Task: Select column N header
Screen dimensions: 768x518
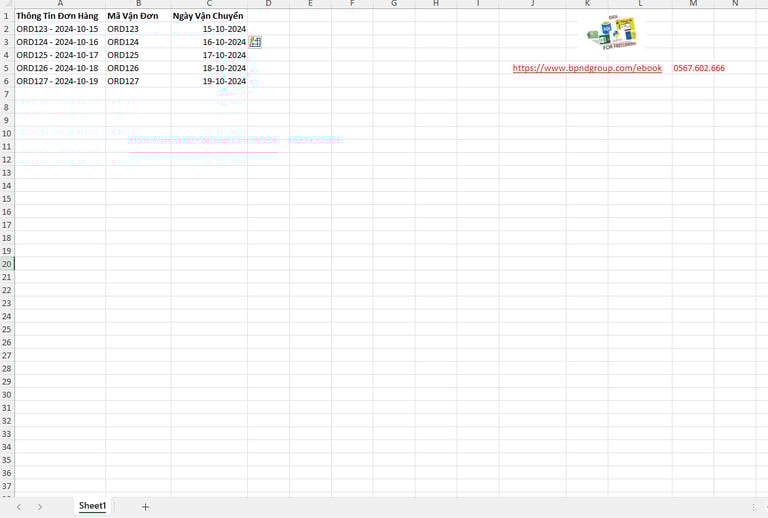Action: pyautogui.click(x=735, y=4)
